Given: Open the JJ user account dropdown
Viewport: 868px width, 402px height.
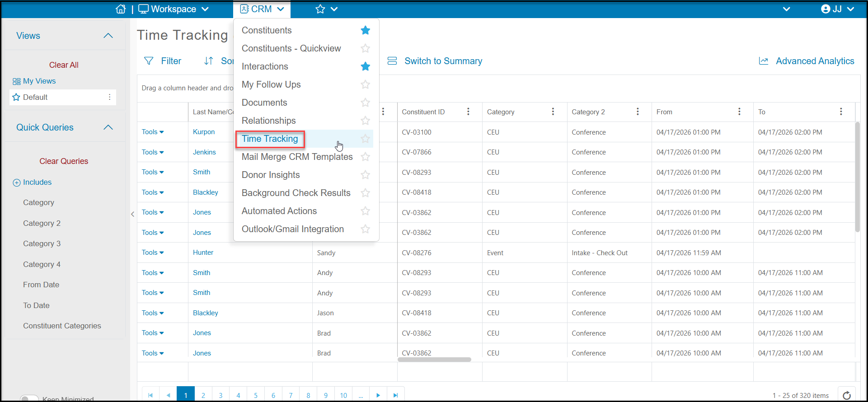Looking at the screenshot, I should point(837,9).
